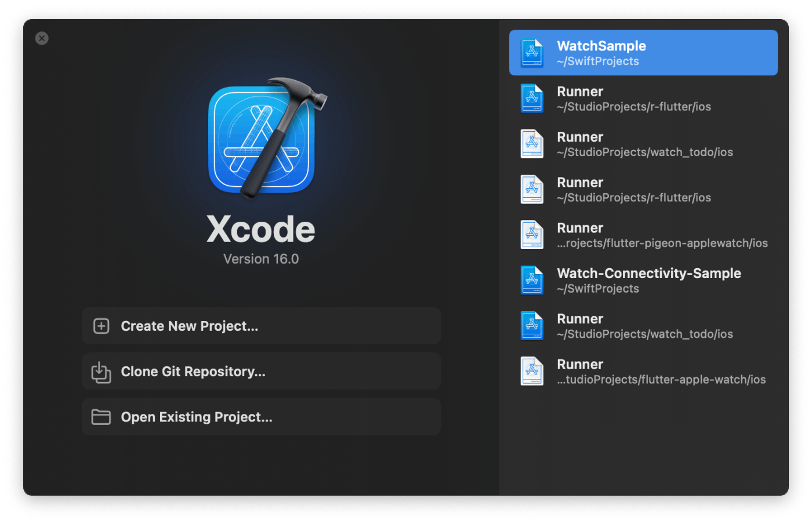The image size is (812, 523).
Task: Select Runner in flutter-apple-watch/ios
Action: (x=643, y=371)
